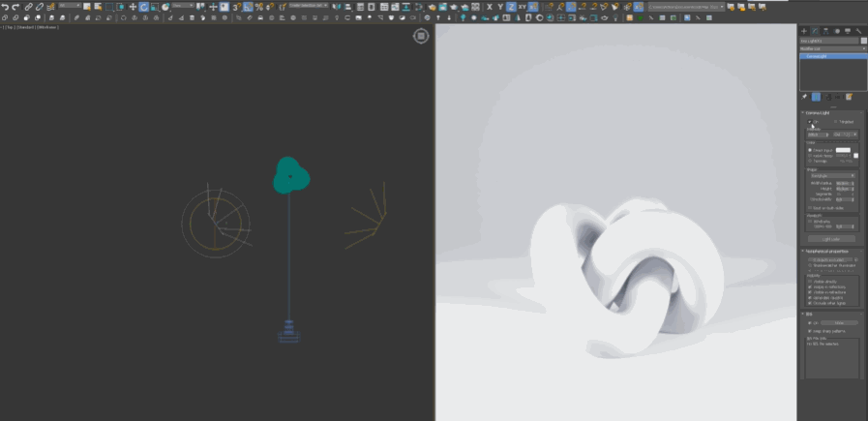Viewport: 868px width, 421px height.
Task: Open the Modify tab in the command panel
Action: click(815, 31)
